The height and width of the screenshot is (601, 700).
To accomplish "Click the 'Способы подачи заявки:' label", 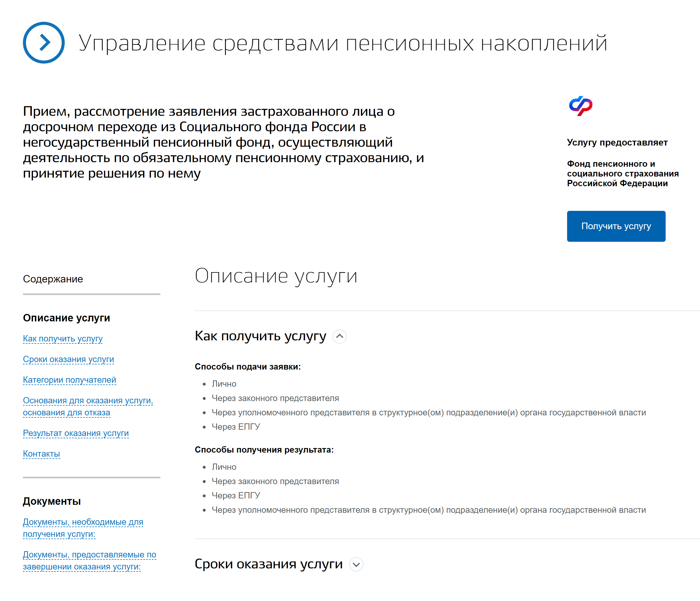I will point(248,367).
